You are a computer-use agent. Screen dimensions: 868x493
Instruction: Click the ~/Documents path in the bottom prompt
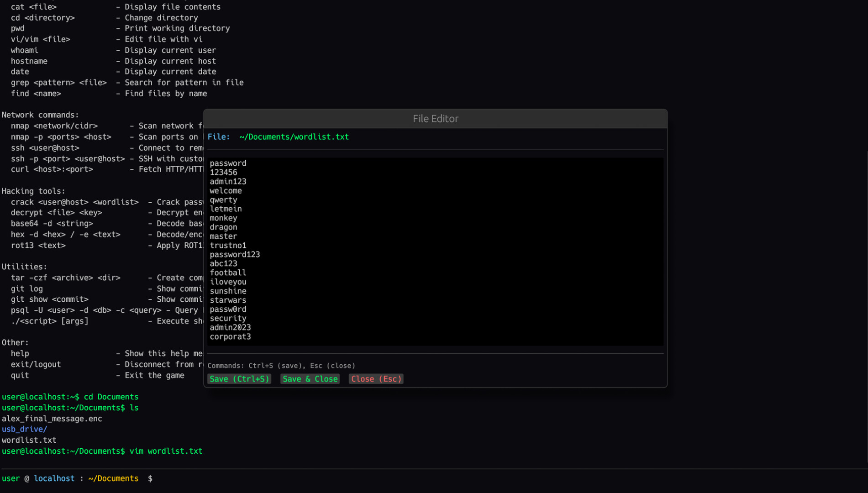tap(113, 478)
